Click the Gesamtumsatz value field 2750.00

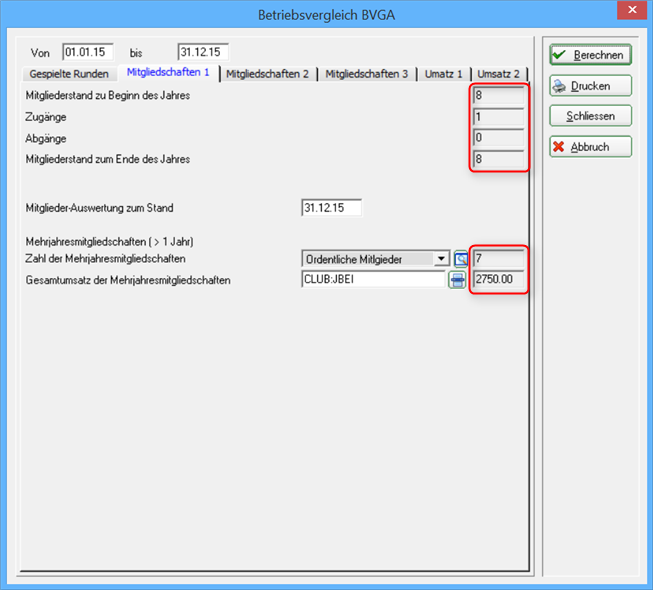[498, 279]
